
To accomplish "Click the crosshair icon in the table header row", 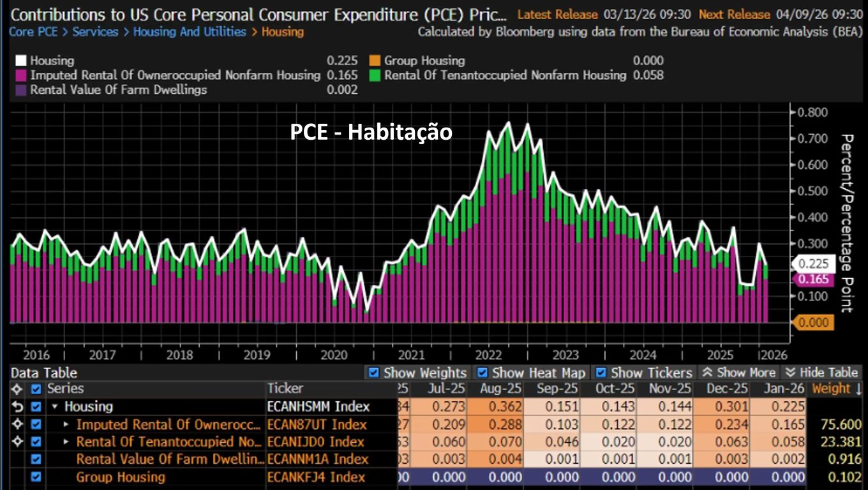I will click(17, 389).
